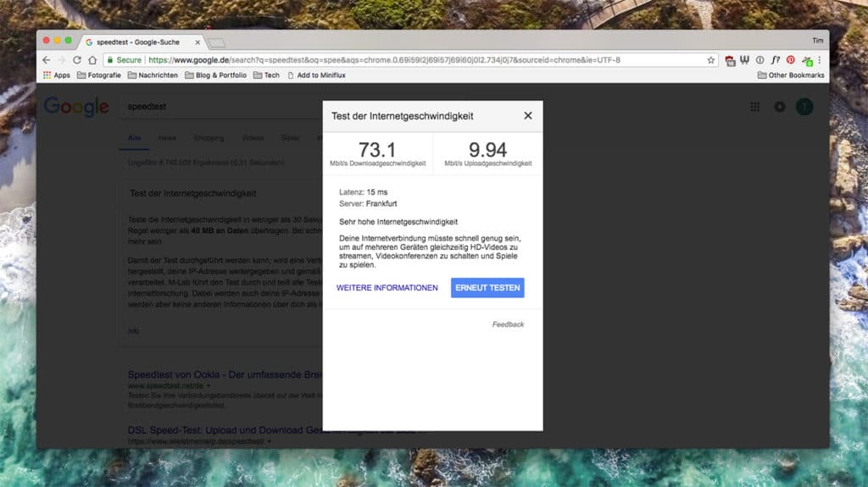Open the Chrome three-dot menu
Screen dimensions: 868x487
coord(820,60)
